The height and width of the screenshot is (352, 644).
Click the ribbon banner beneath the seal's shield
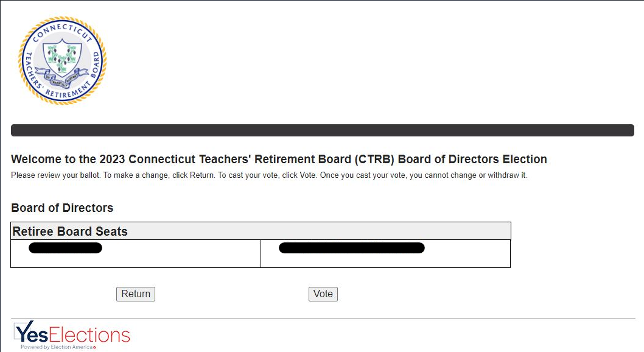coord(62,80)
